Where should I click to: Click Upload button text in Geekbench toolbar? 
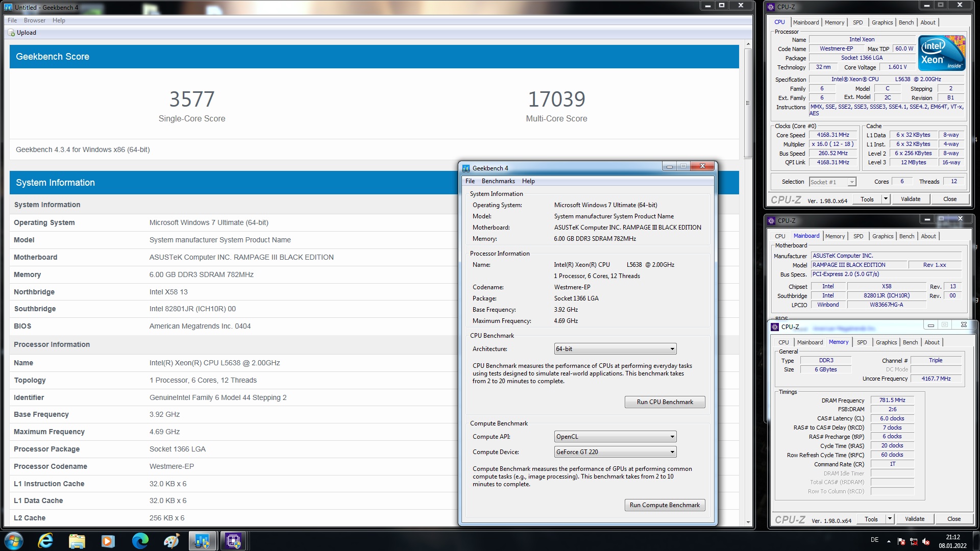tap(27, 33)
